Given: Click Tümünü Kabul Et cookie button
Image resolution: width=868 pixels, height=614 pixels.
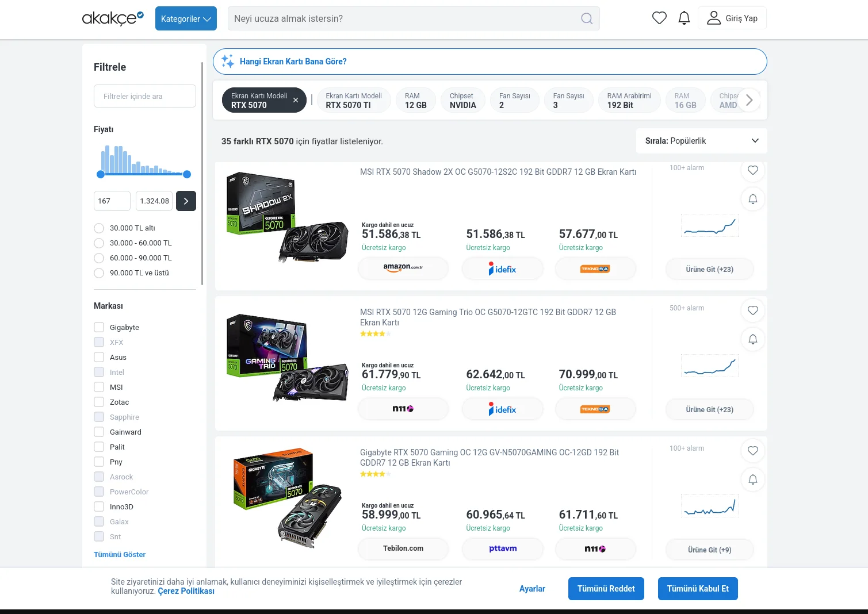Looking at the screenshot, I should pyautogui.click(x=698, y=589).
